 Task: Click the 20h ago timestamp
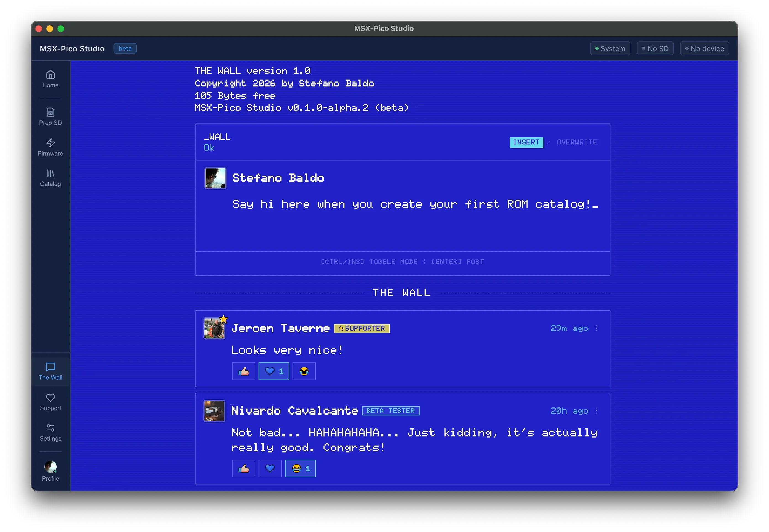point(569,411)
